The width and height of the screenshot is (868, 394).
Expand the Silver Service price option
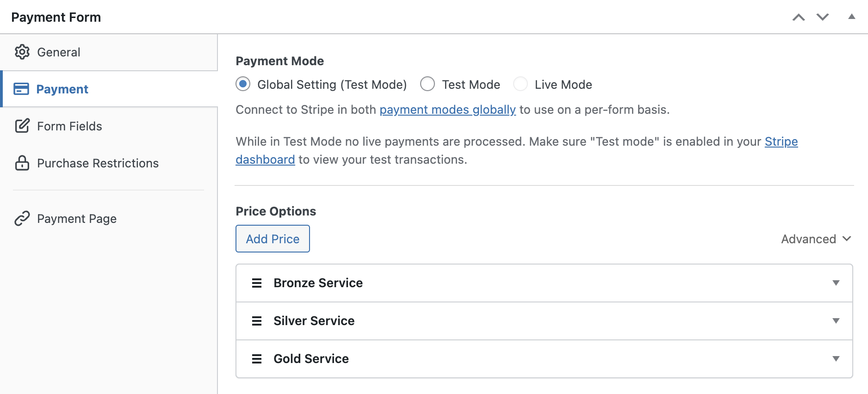click(x=836, y=321)
